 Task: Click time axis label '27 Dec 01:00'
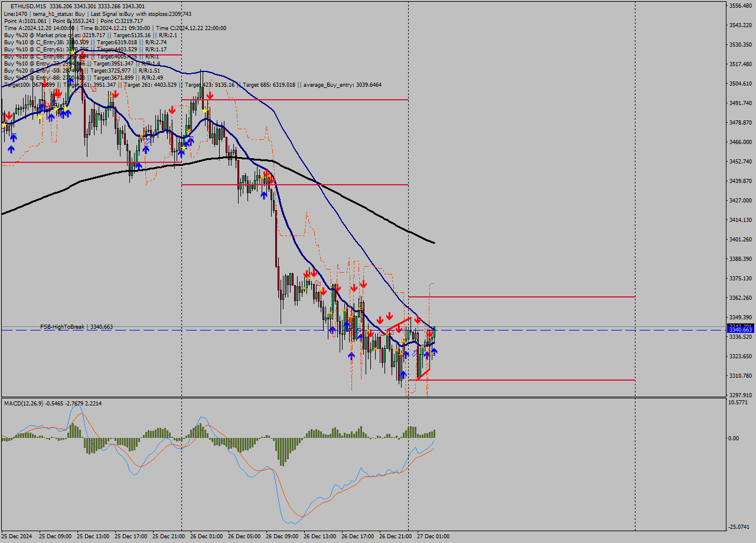click(433, 537)
